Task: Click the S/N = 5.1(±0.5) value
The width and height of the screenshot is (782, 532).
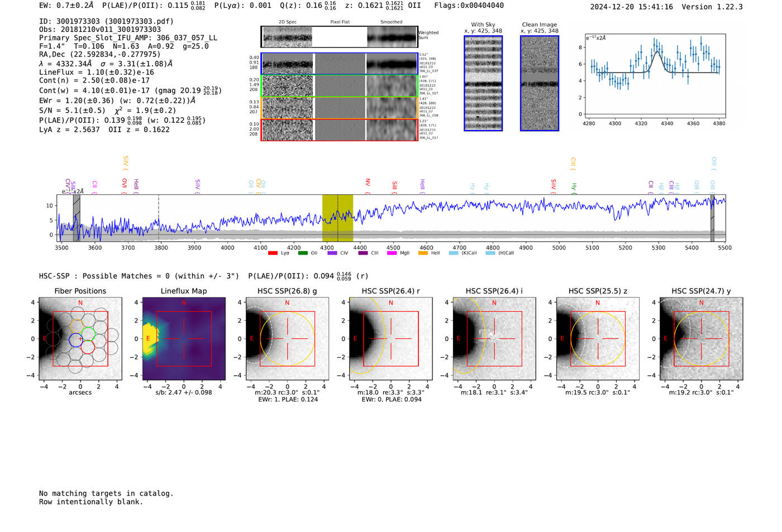Action: (72, 111)
